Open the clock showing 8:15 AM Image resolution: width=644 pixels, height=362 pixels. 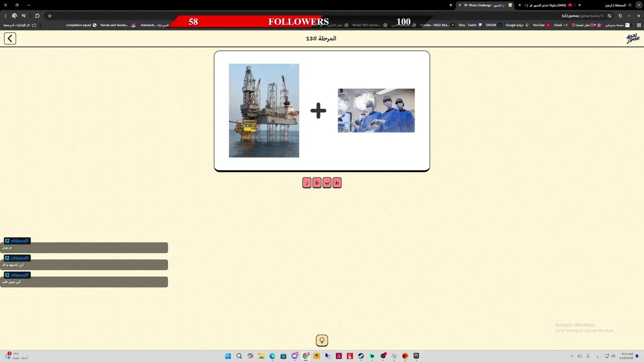(627, 356)
